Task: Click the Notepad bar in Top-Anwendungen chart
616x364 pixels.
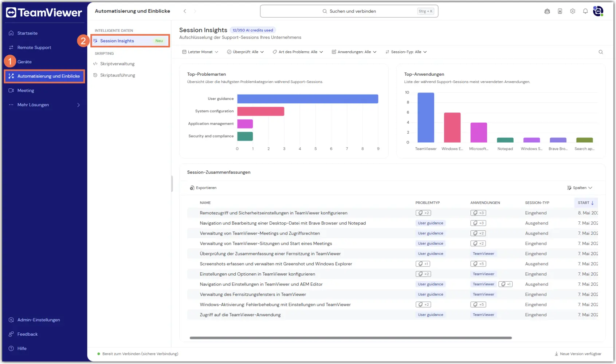Action: tap(505, 140)
